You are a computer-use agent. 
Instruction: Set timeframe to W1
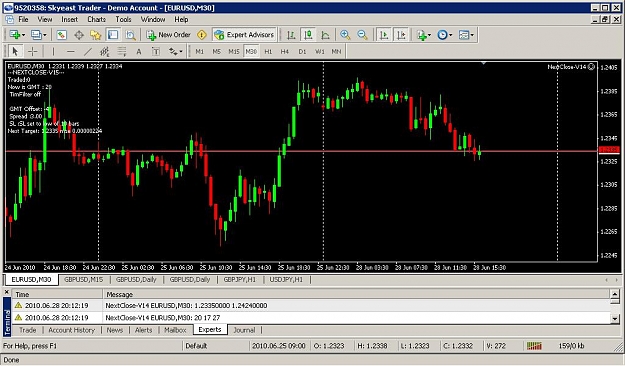point(320,51)
